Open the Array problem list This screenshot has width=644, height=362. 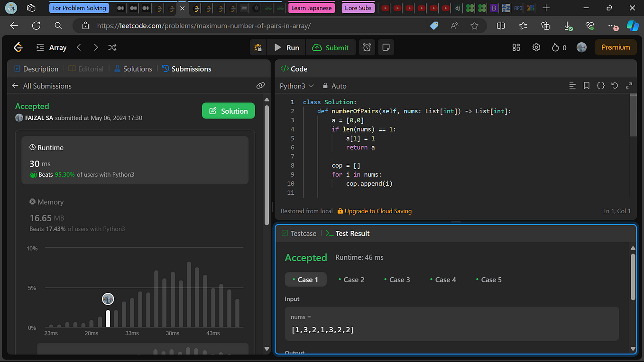click(x=52, y=47)
